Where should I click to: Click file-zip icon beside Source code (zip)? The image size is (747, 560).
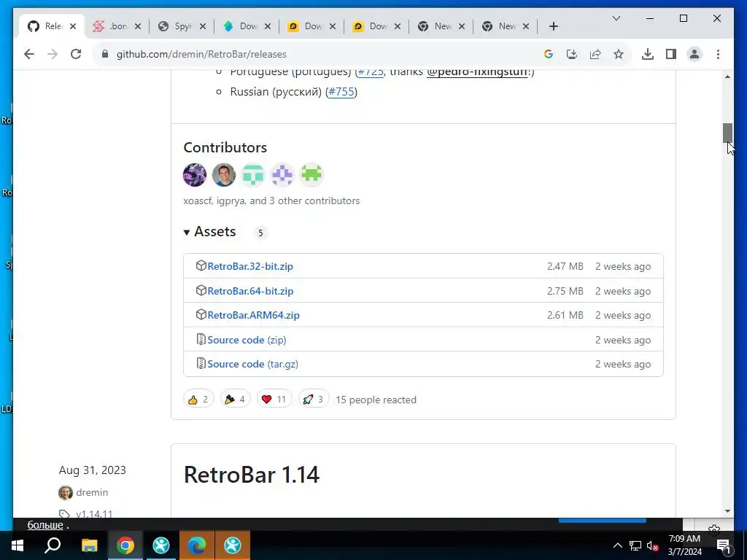[201, 340]
